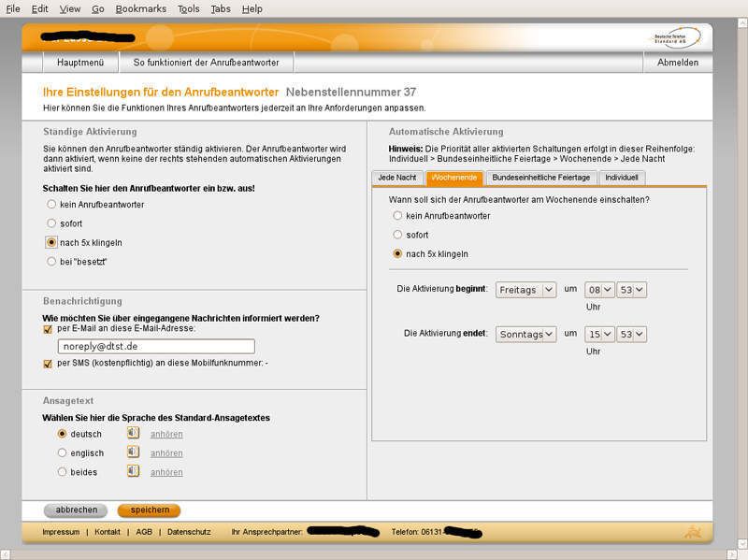Choose deutsch as announcement language
Screen dimensions: 748x560
click(62, 434)
